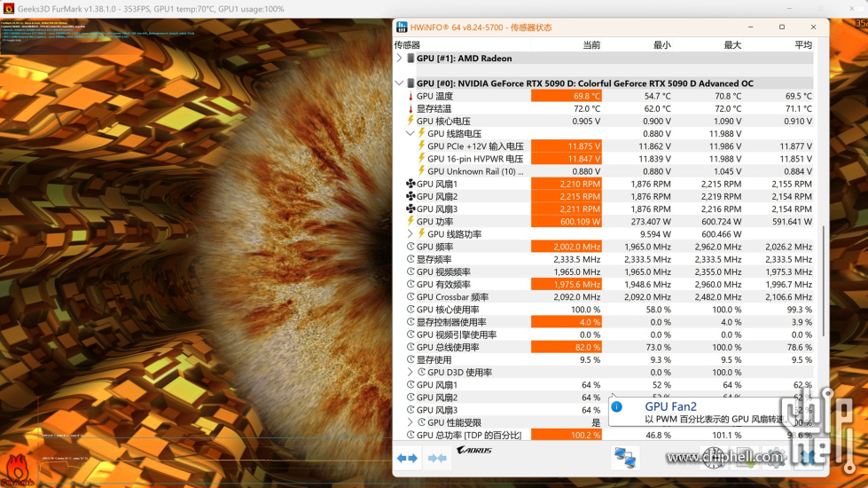
Task: Click the 最大 column header
Action: pyautogui.click(x=731, y=44)
